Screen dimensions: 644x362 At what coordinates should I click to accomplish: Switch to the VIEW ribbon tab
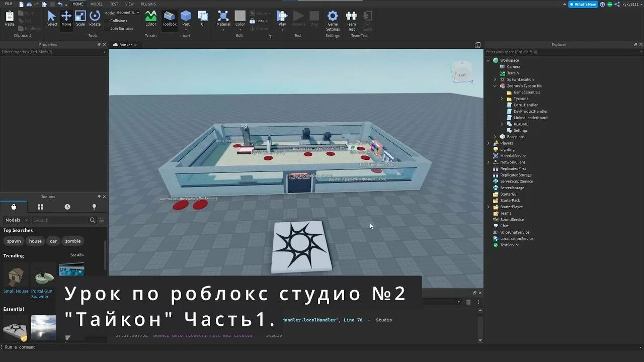[129, 4]
